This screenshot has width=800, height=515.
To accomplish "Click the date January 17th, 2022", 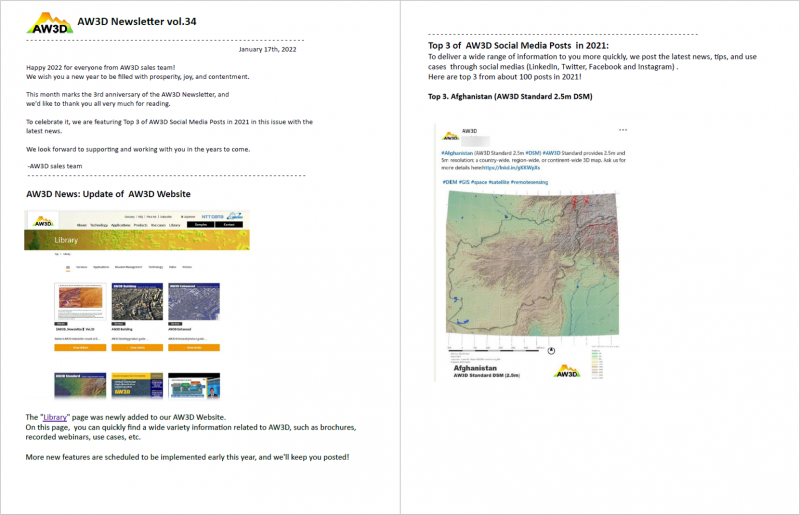I will [x=267, y=50].
